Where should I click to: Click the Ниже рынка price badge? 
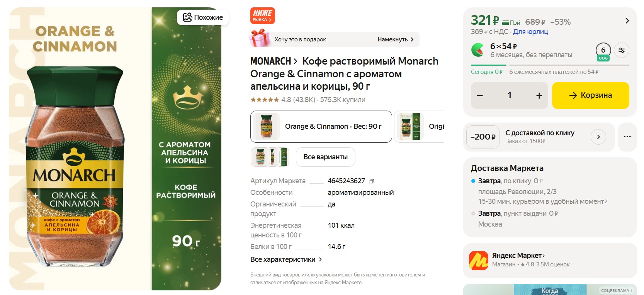point(262,15)
